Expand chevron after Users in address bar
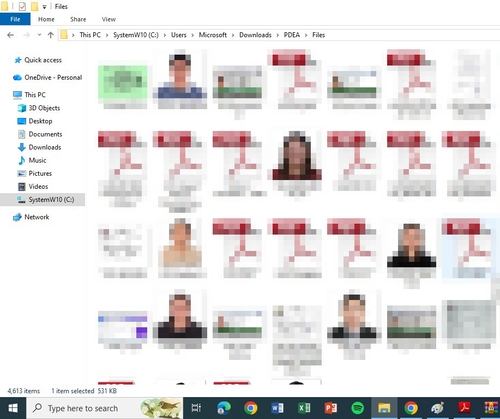 tap(192, 35)
